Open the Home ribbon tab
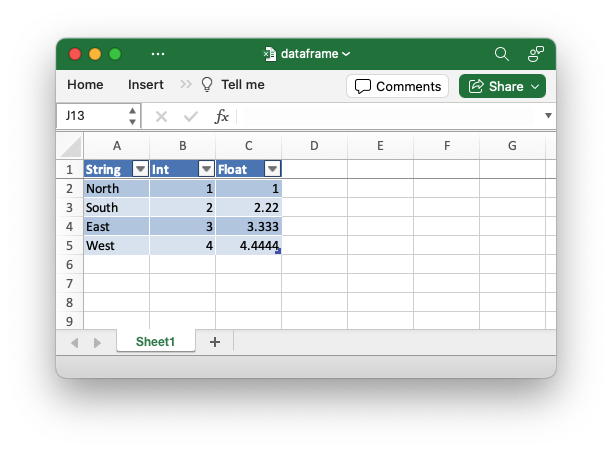This screenshot has height=452, width=612. click(x=85, y=85)
